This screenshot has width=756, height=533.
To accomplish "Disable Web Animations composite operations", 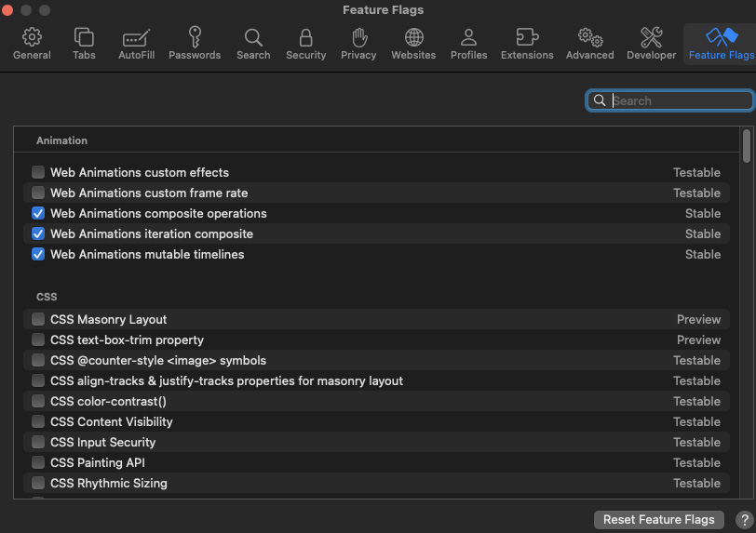I will pos(38,213).
